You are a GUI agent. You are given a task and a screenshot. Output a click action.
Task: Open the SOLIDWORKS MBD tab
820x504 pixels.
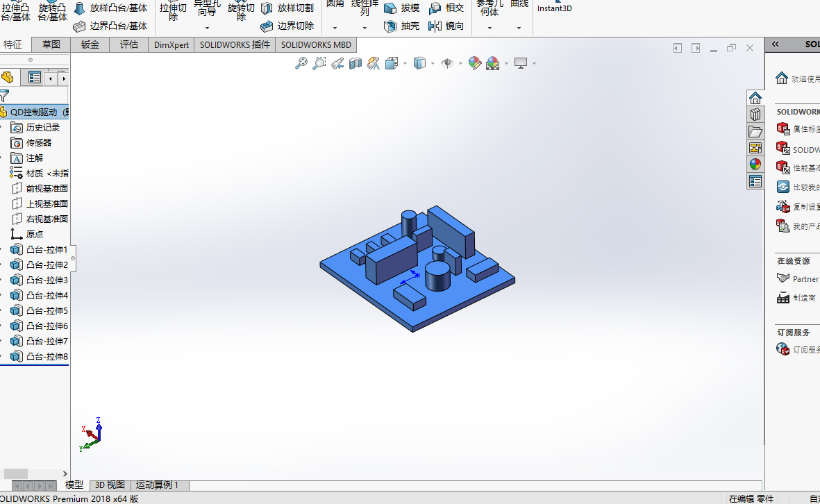tap(316, 45)
